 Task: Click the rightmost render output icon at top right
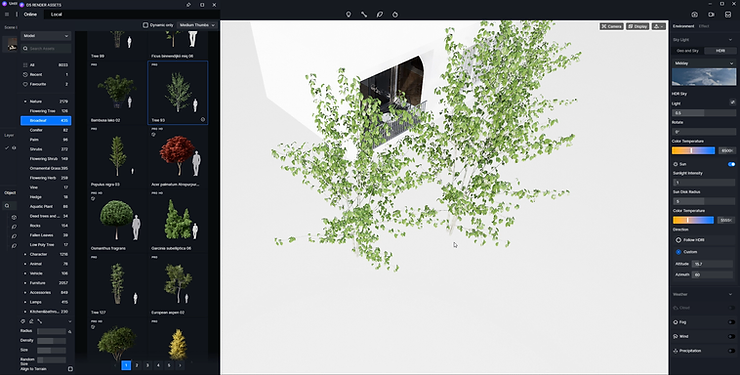(728, 15)
